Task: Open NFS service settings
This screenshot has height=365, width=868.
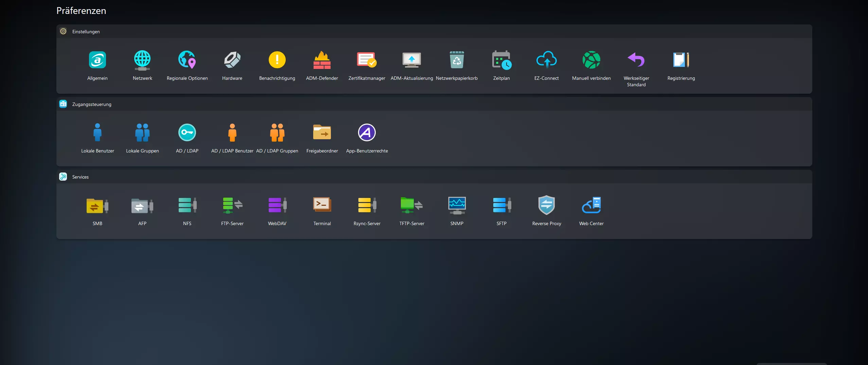Action: click(187, 205)
